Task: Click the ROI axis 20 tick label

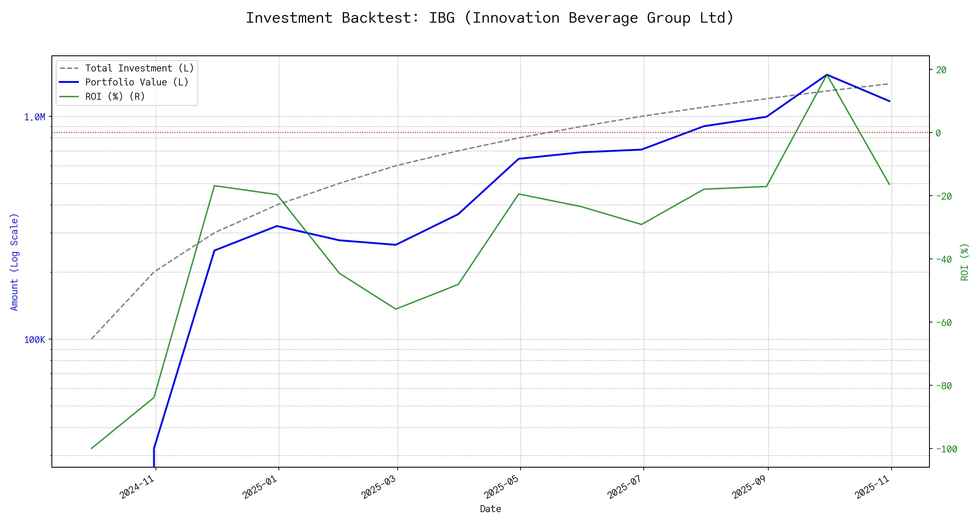Action: tap(941, 70)
